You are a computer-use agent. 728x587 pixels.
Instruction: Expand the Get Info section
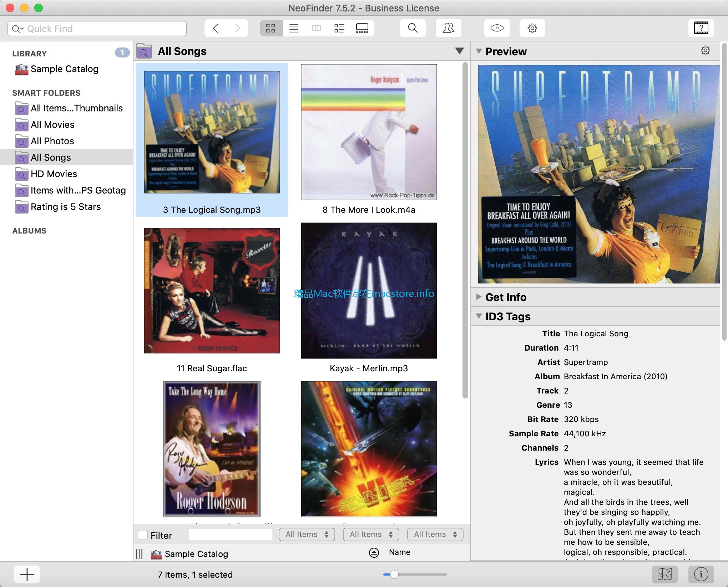(x=479, y=297)
